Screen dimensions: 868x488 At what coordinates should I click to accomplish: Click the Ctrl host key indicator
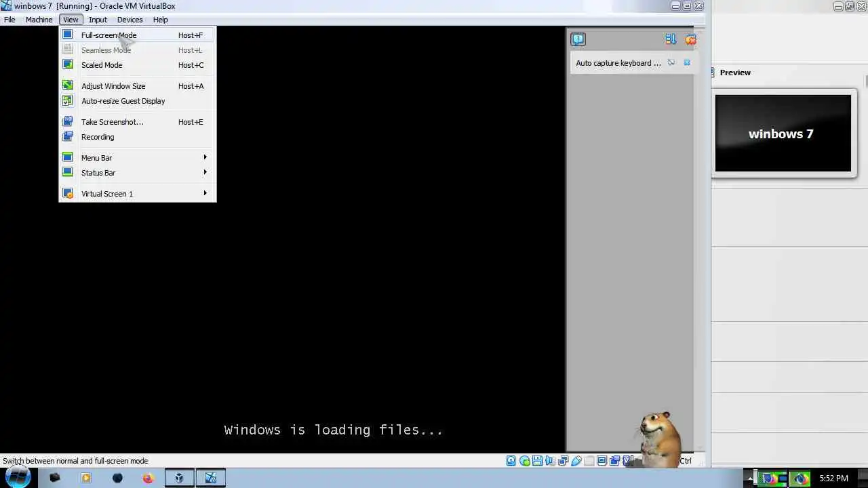coord(686,461)
